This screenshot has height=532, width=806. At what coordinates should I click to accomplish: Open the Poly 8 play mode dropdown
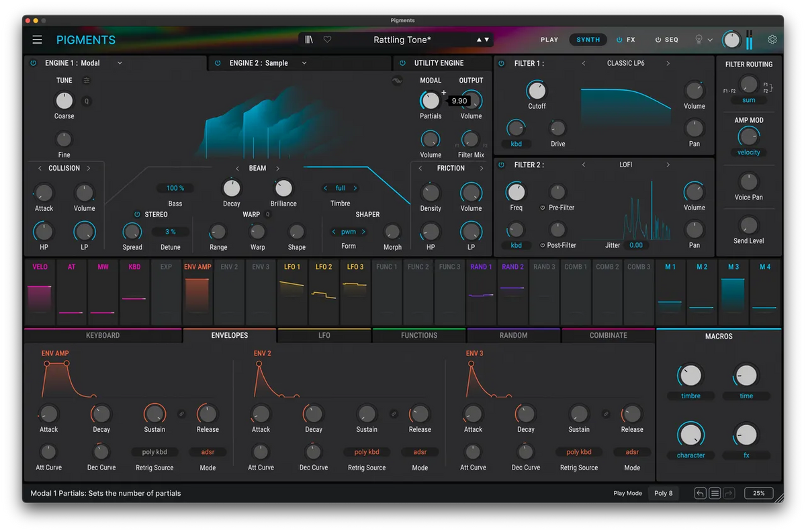[663, 493]
